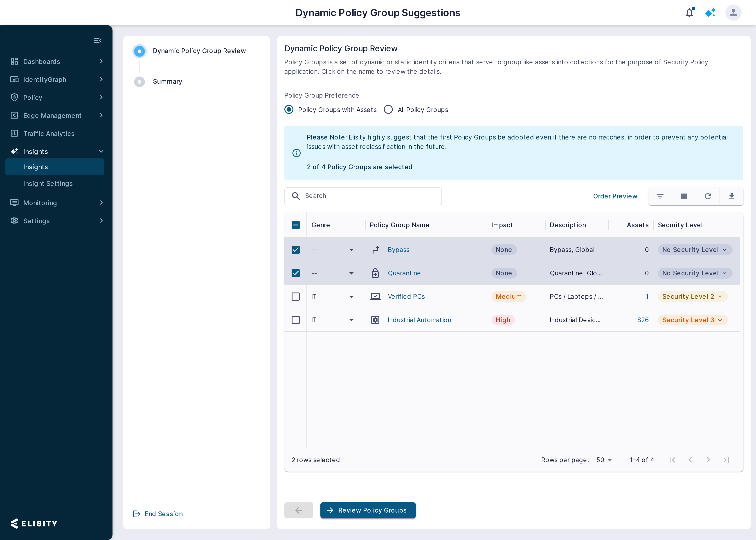Click in the Search input field
Screen dimensions: 756x540
pos(363,196)
